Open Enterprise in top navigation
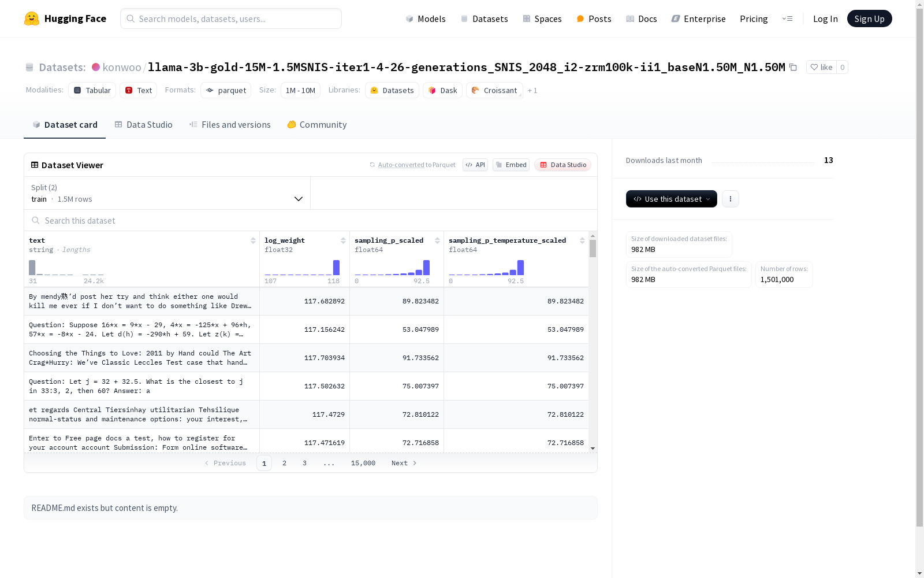Image resolution: width=924 pixels, height=578 pixels. (x=699, y=18)
